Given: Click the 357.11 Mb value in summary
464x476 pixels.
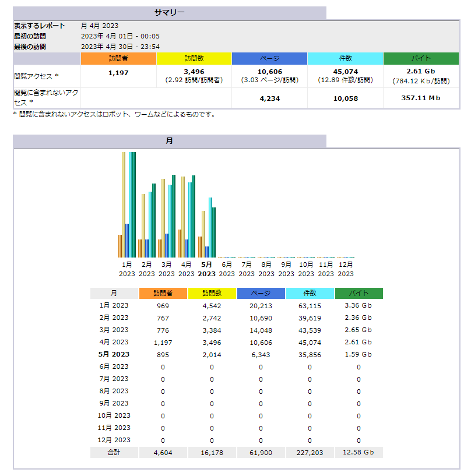Looking at the screenshot, I should point(421,98).
